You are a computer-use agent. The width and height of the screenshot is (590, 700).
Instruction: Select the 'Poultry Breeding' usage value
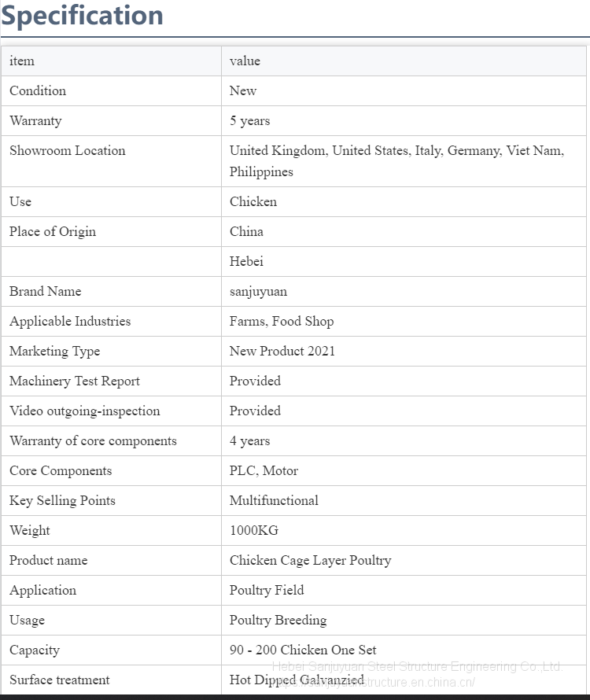tap(278, 621)
